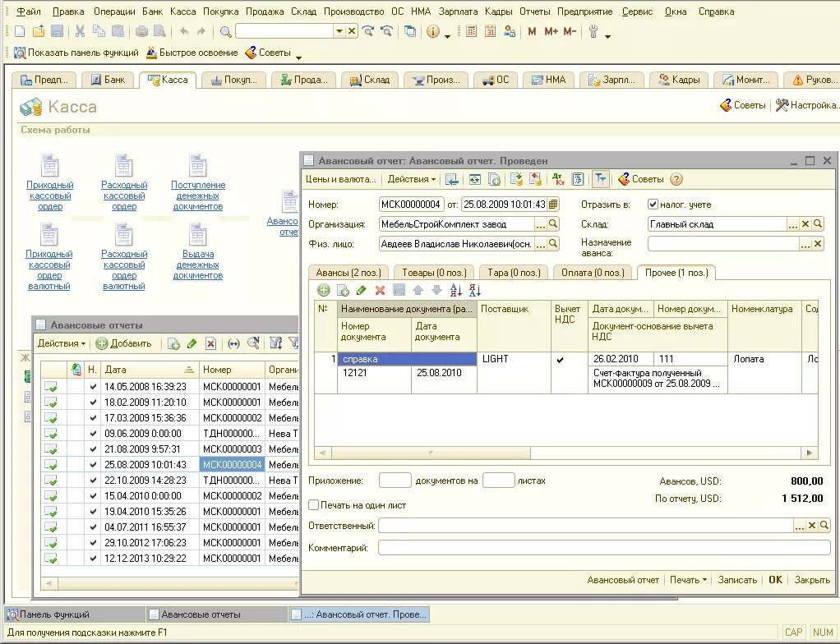Image resolution: width=840 pixels, height=644 pixels.
Task: Switch to the Авансы (2 поз.) tab
Action: [348, 273]
